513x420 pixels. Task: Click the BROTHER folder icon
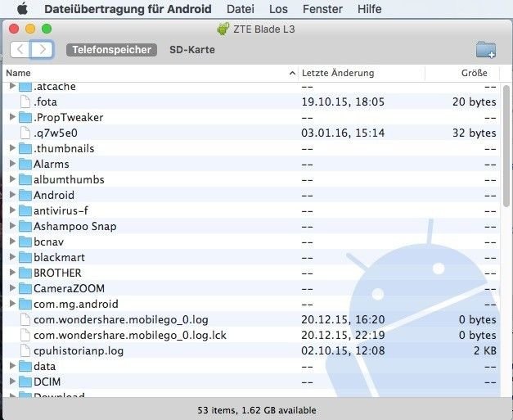[x=25, y=273]
